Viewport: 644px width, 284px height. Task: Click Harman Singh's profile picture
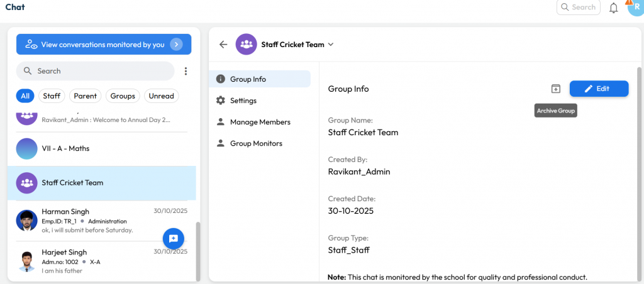tap(26, 221)
